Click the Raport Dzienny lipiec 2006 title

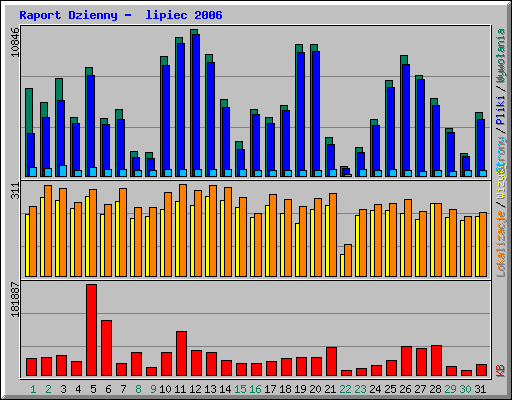pos(121,15)
